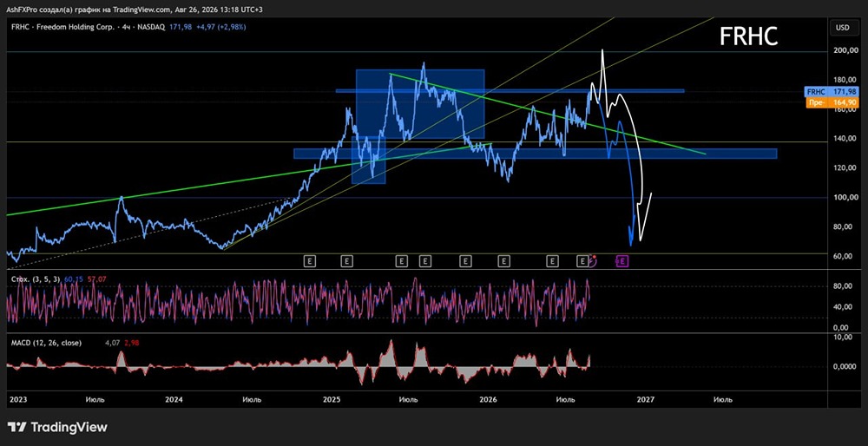Select the orange pre-market 164,90 label
Screen dimensions: 868x446
click(832, 102)
